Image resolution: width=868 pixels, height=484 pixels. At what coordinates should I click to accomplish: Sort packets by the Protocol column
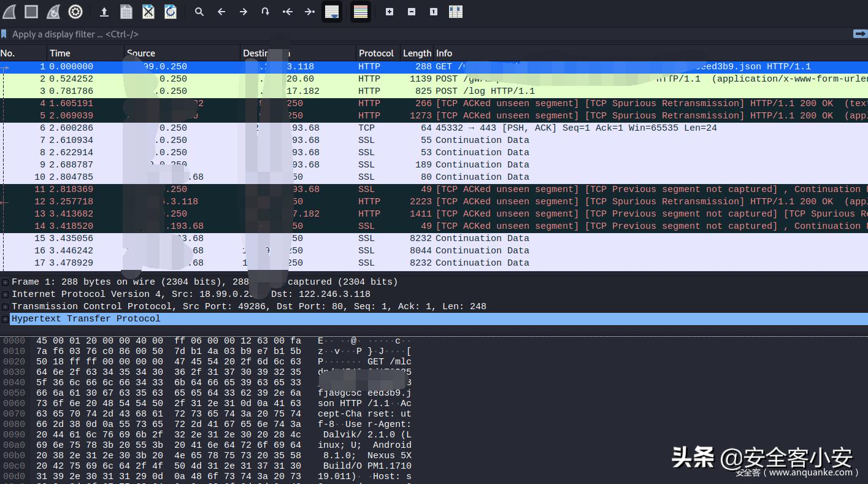click(x=376, y=53)
